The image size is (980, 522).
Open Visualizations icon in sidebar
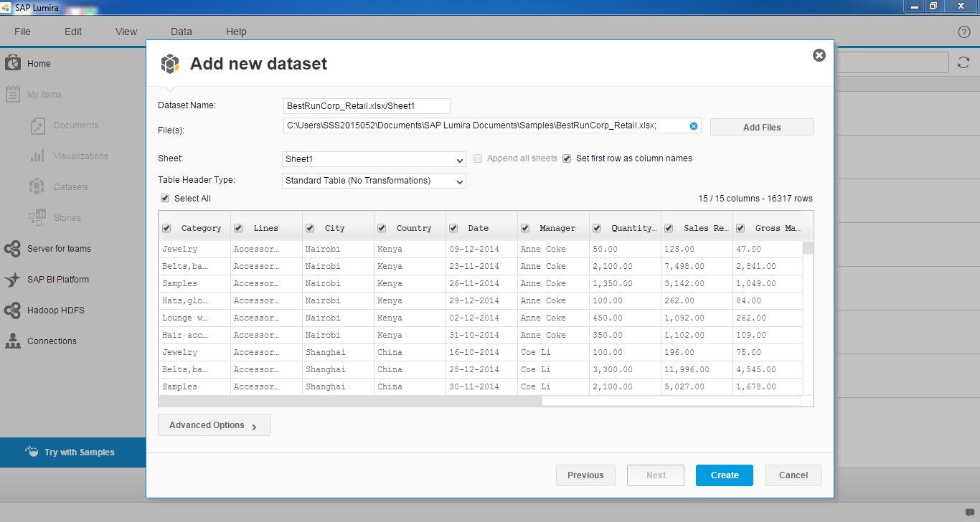pos(38,156)
